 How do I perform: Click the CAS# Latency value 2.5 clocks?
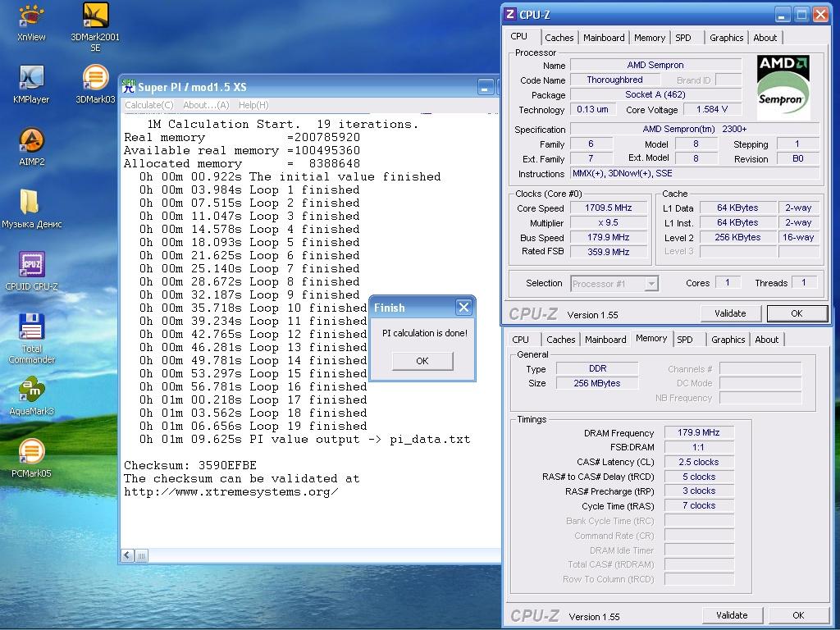pos(699,462)
